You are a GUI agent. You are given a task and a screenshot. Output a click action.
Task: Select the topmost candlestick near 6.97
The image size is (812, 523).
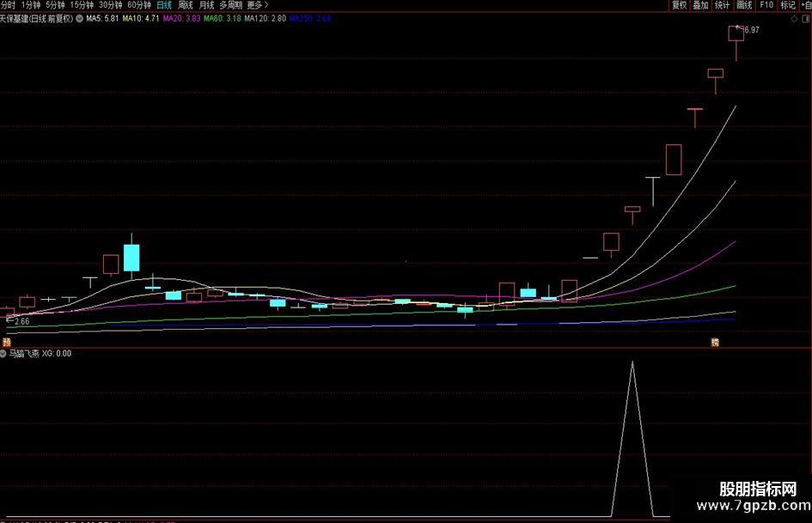click(x=736, y=33)
